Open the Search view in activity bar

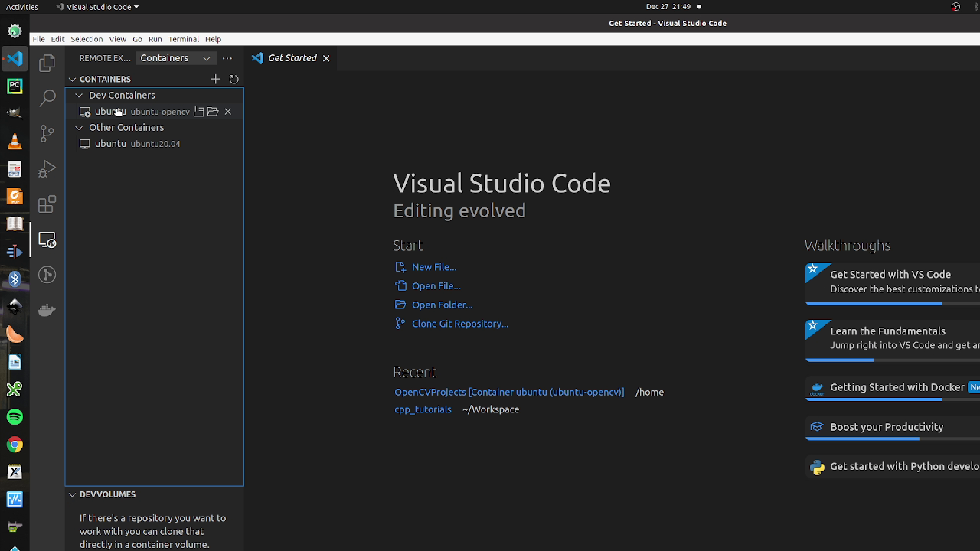47,97
